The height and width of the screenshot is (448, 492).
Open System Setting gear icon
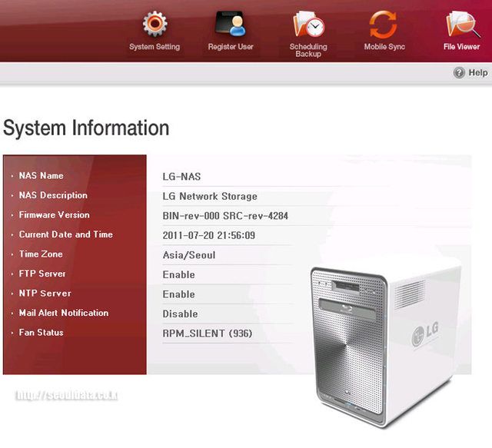[x=155, y=24]
